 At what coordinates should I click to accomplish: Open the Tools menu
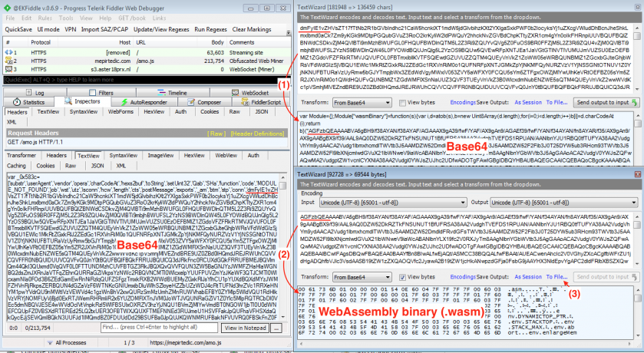coord(66,18)
